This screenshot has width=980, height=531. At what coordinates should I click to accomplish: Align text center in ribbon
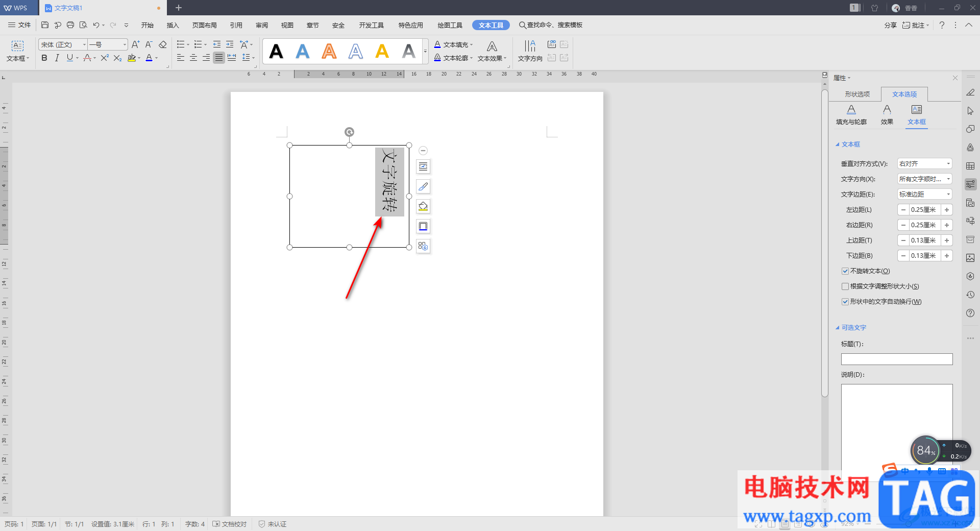[x=193, y=58]
